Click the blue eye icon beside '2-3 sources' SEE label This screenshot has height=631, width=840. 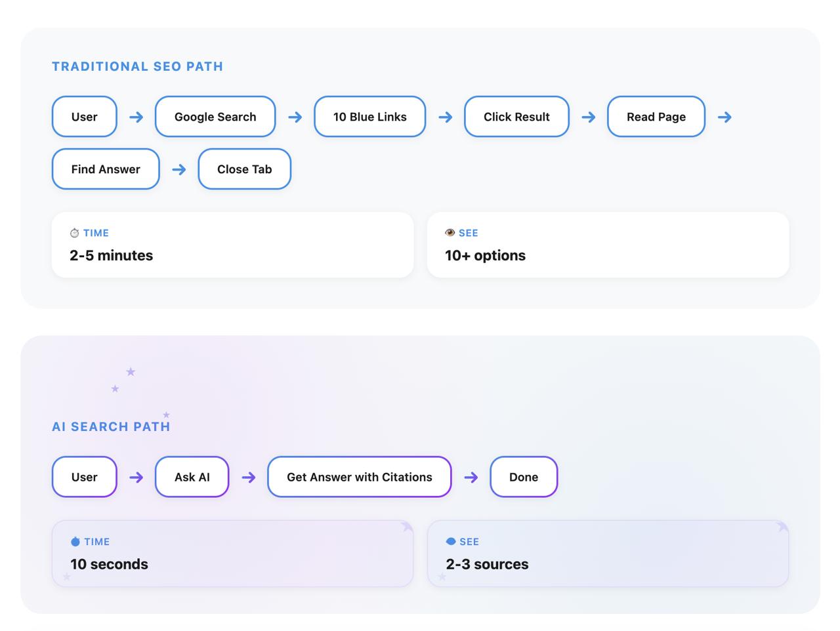tap(451, 542)
